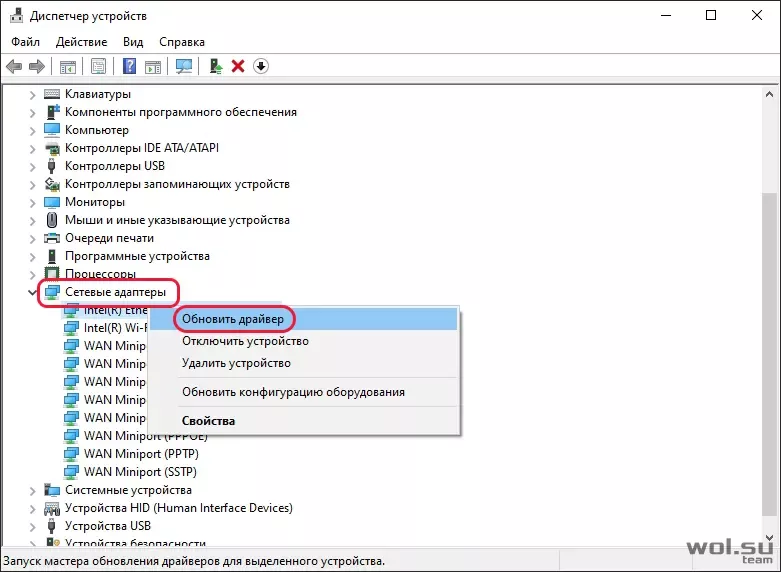Viewport: 781px width, 572px height.
Task: Select Мониторы in the device tree
Action: [95, 202]
